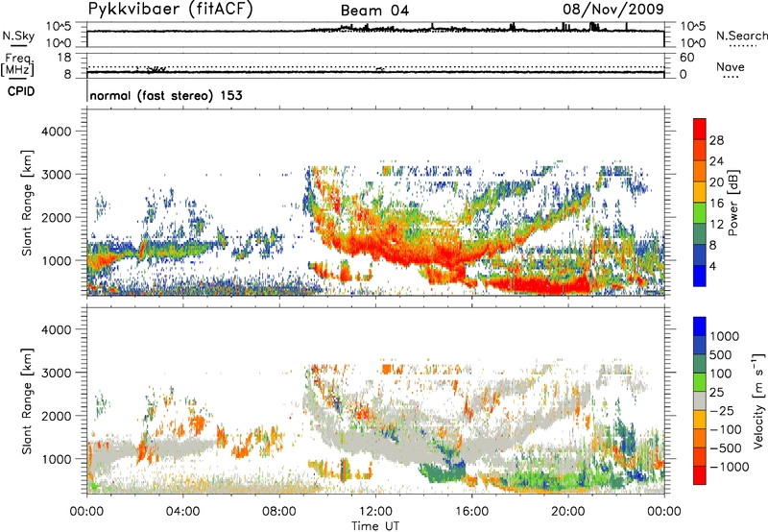
Task: Click the 4 tick on Power colorbar
Action: [712, 266]
